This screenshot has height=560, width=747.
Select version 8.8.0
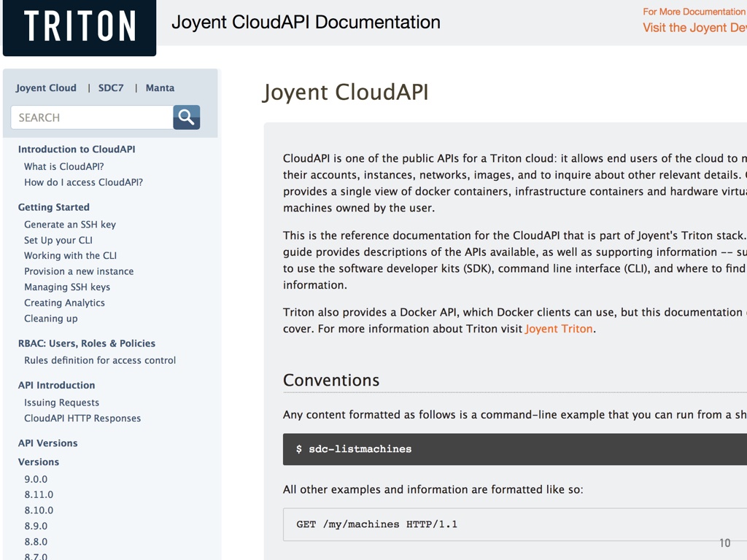click(36, 542)
